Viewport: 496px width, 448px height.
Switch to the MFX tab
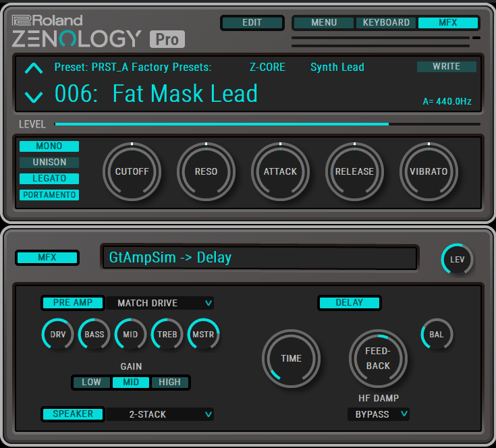pyautogui.click(x=448, y=23)
